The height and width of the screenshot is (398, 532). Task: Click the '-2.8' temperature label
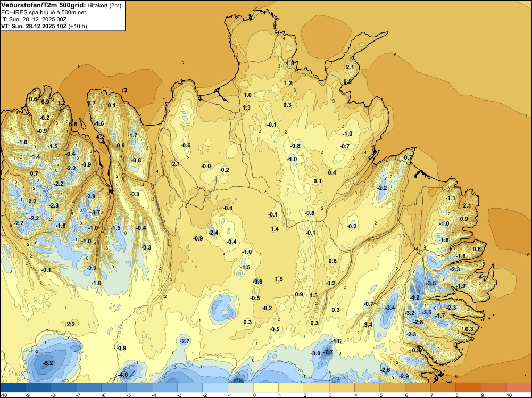[418, 322]
